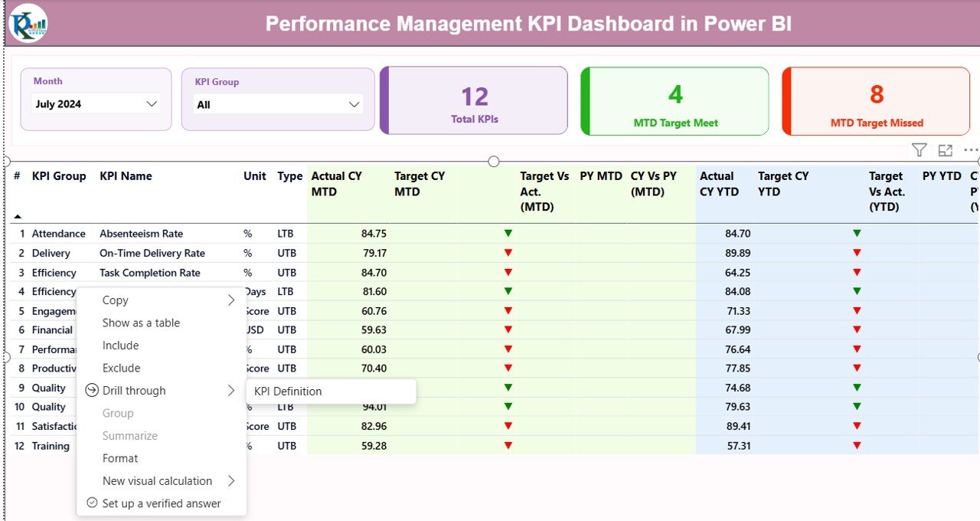Expand New visual calculation submenu
Screen dimensions: 980x521
click(x=232, y=480)
